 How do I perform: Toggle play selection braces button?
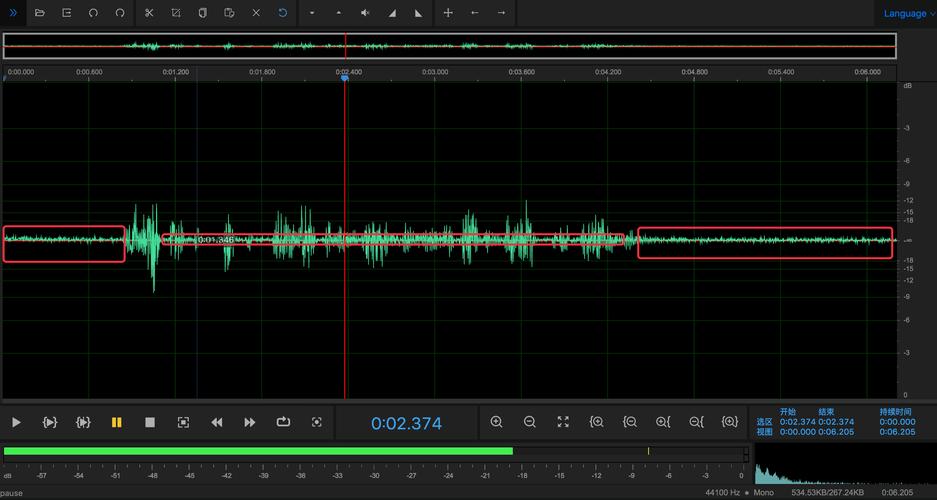pyautogui.click(x=50, y=422)
